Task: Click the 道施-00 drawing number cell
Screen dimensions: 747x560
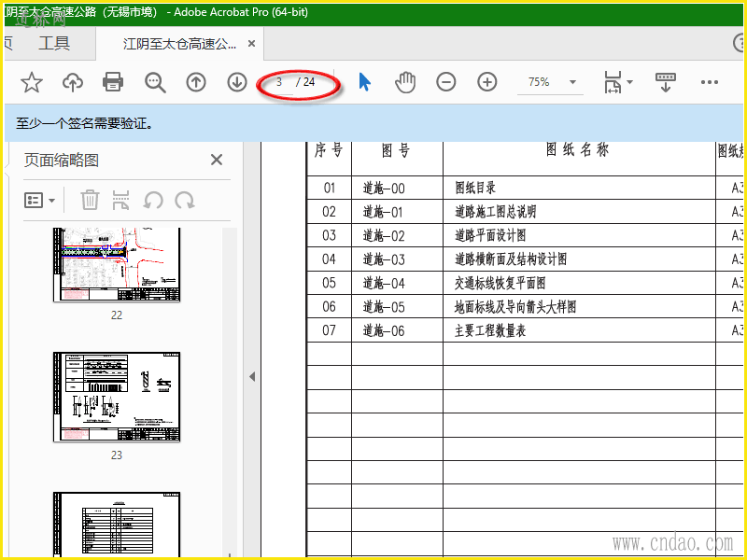Action: click(398, 188)
